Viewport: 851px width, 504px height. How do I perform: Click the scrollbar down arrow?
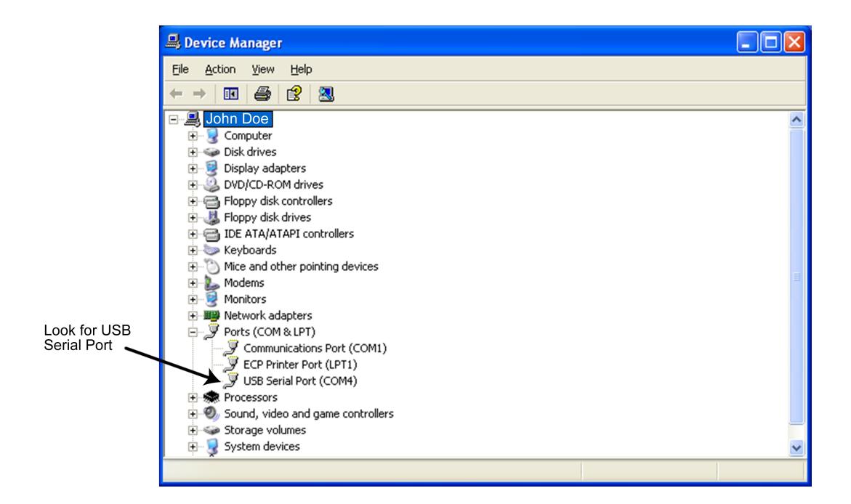point(796,448)
